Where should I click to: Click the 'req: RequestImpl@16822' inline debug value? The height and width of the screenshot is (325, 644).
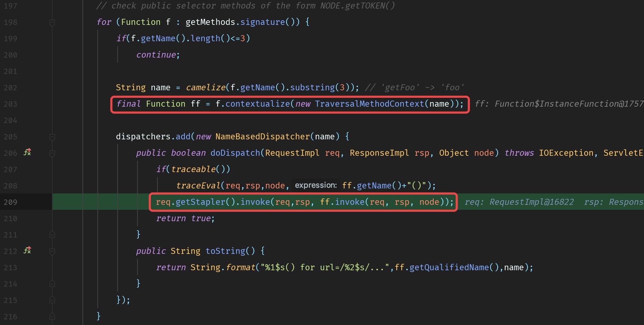coord(519,202)
